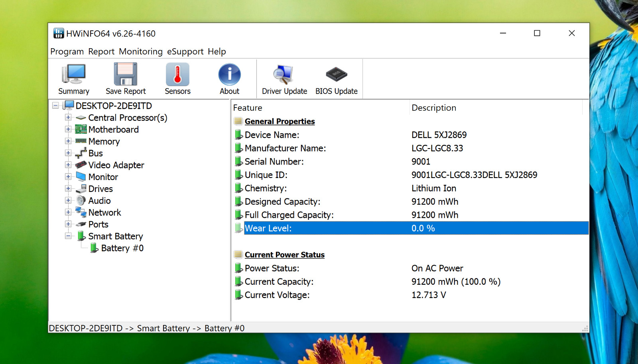Click the DELL 5XJ2869 device name value
The width and height of the screenshot is (638, 364).
(439, 135)
